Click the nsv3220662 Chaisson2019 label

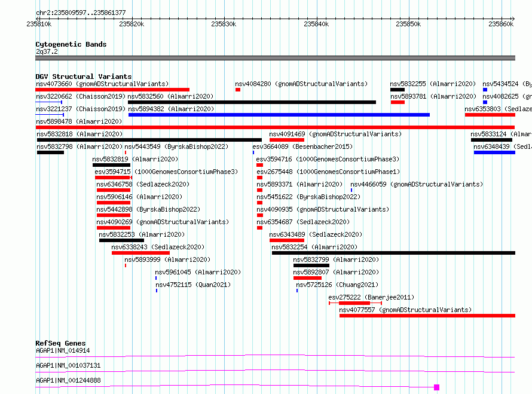coord(81,96)
